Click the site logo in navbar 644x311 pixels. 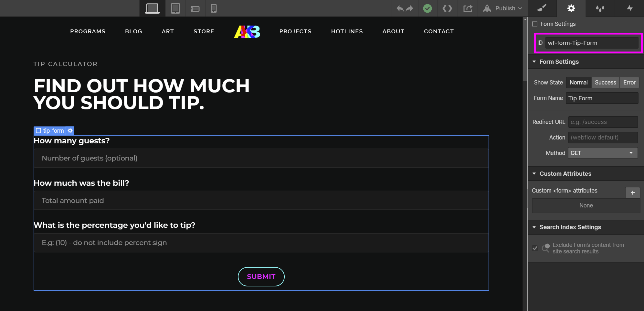247,32
